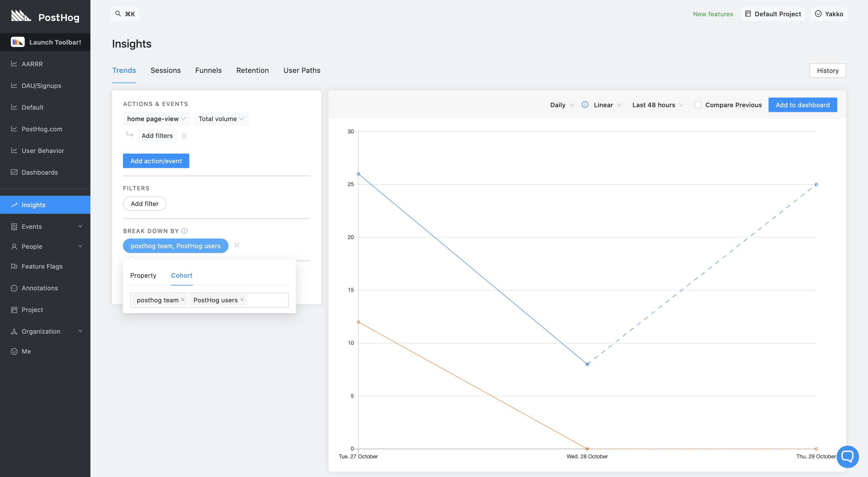
Task: Click the Launch Toolbar icon
Action: [17, 42]
